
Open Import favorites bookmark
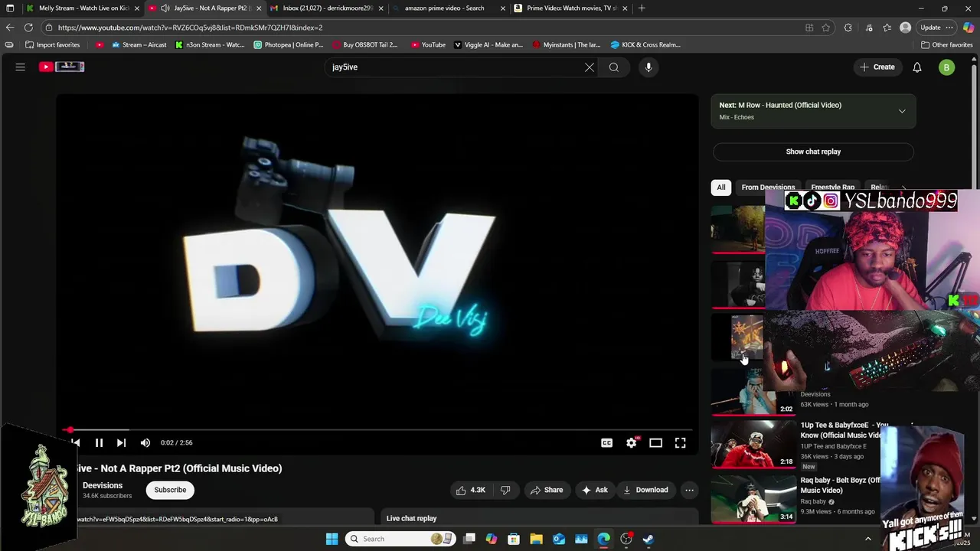pyautogui.click(x=52, y=44)
